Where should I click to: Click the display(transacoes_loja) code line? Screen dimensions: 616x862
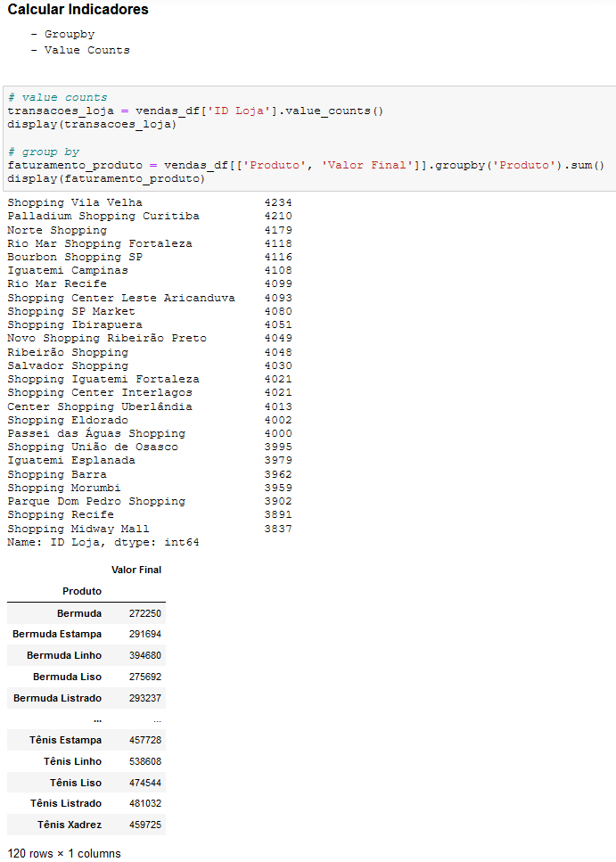pos(92,124)
